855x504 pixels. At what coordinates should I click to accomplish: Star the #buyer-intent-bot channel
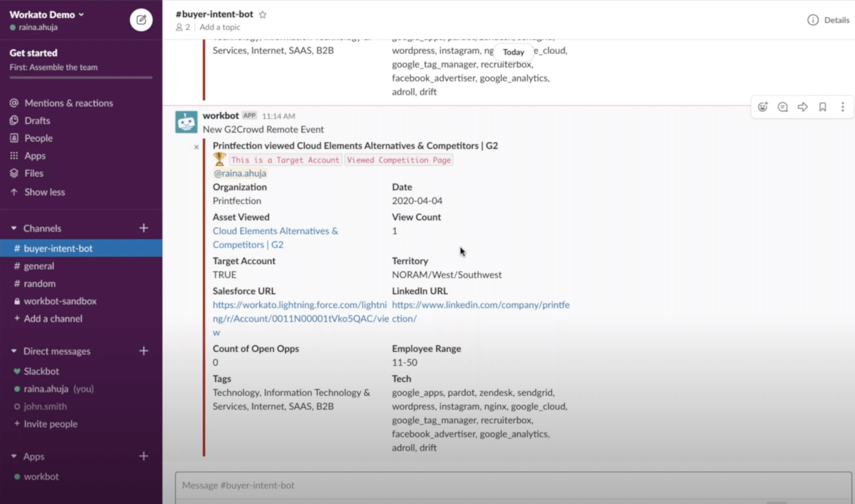click(x=263, y=15)
